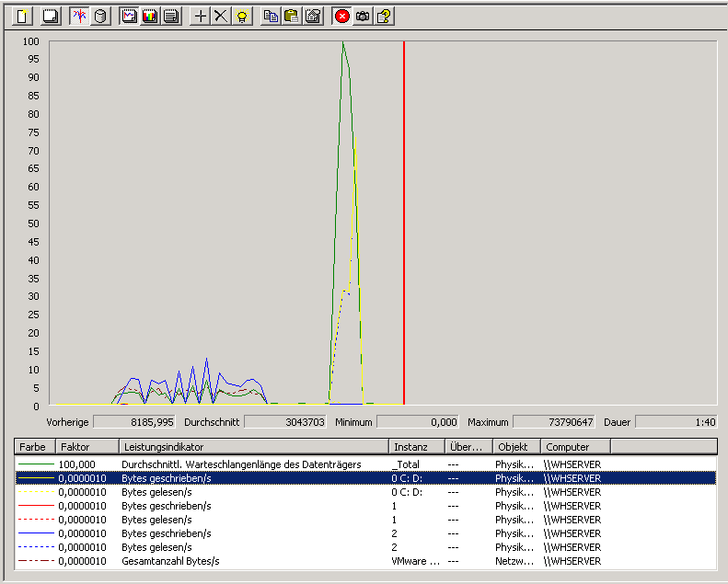
Task: Clear the graph display
Action: click(50, 17)
